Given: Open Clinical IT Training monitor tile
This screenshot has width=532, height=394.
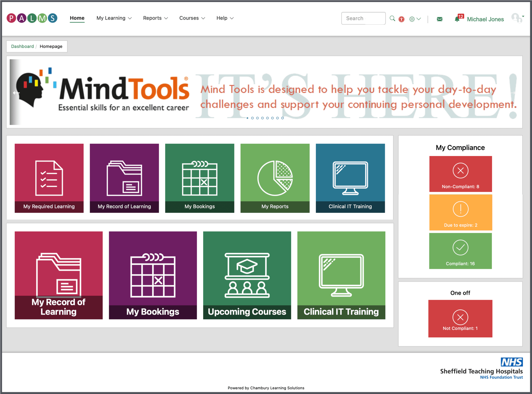Looking at the screenshot, I should [350, 178].
